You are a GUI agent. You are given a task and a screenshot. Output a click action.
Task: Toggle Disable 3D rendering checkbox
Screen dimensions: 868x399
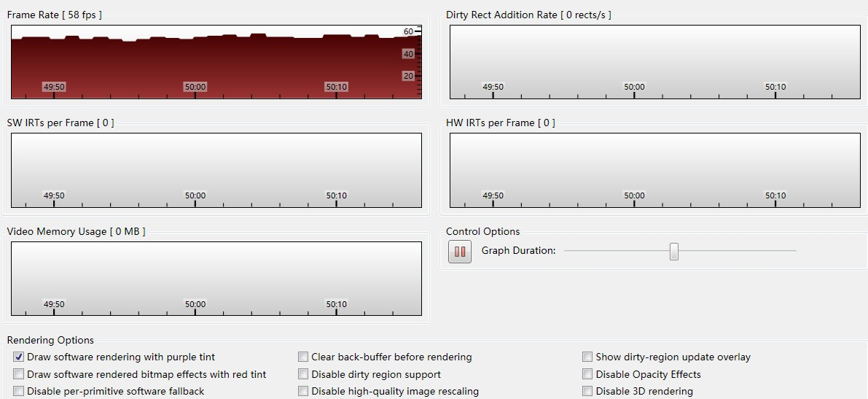tap(587, 391)
